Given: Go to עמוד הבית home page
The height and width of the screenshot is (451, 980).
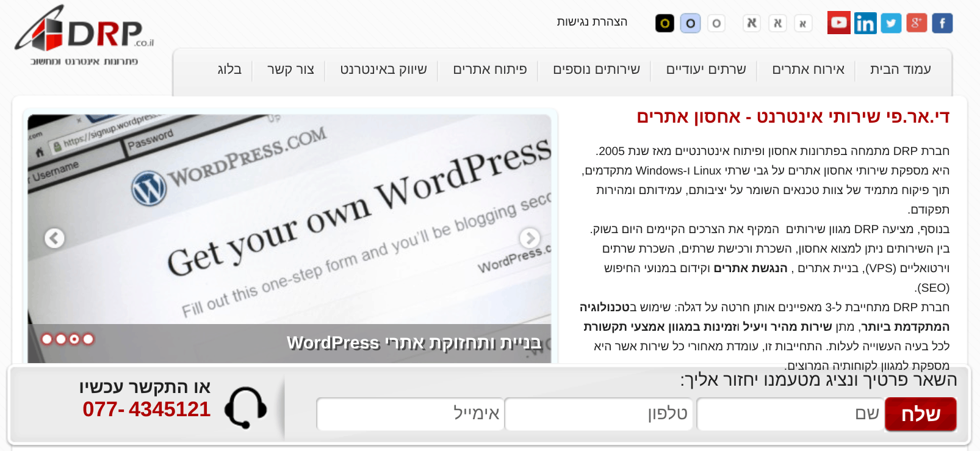Looking at the screenshot, I should [x=901, y=70].
